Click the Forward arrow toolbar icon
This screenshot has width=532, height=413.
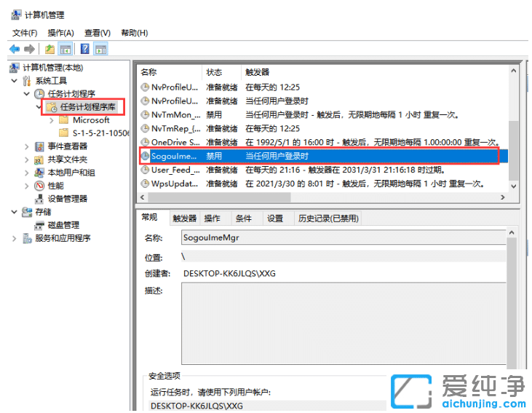point(30,50)
